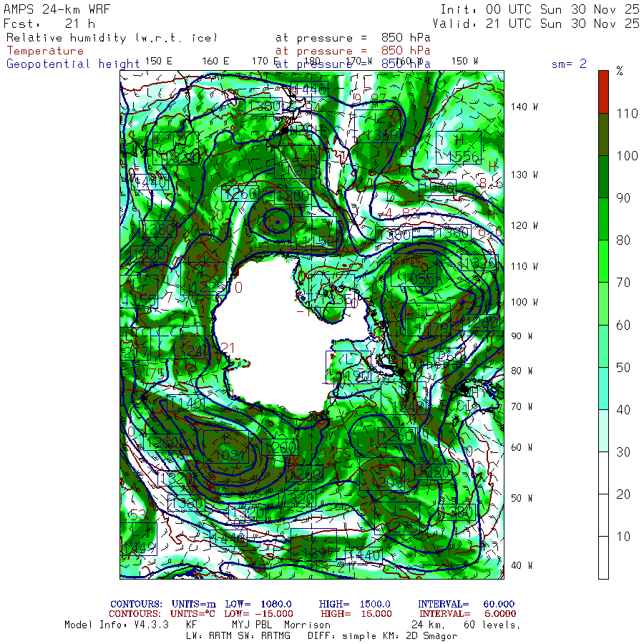644x644 pixels.
Task: Click the small closed contour with center dot
Action: 276,221
